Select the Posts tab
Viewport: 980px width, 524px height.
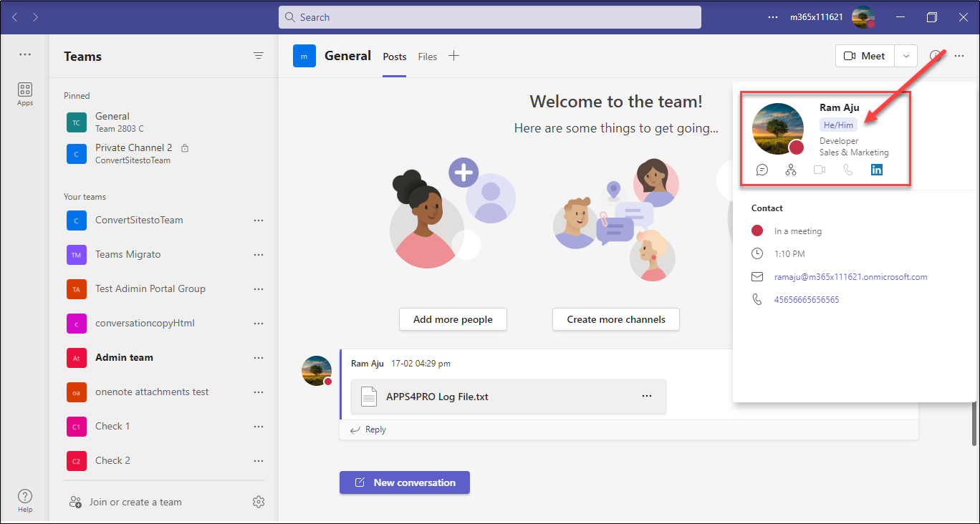tap(395, 57)
